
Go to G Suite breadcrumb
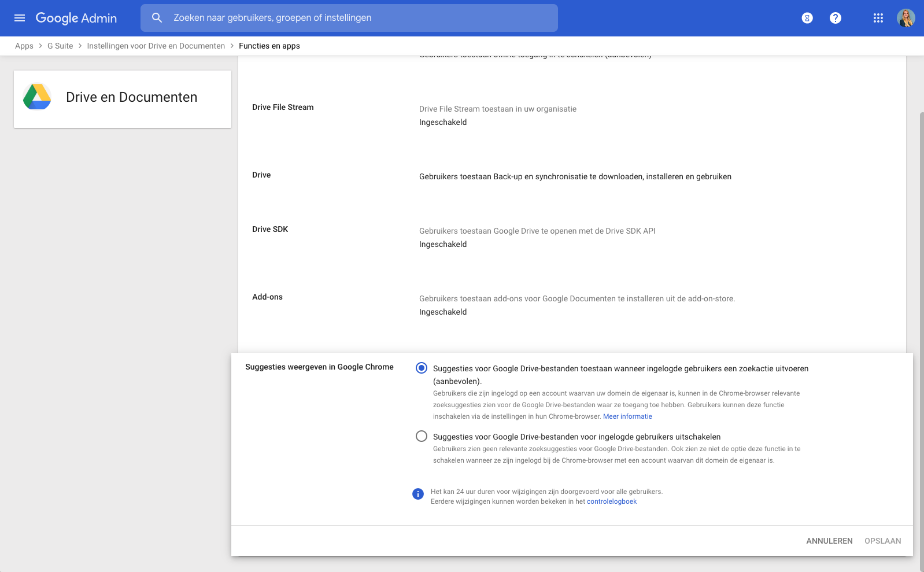click(60, 46)
